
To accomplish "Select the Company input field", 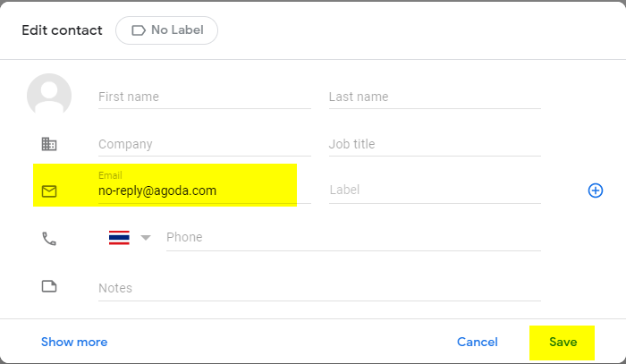I will click(x=205, y=144).
